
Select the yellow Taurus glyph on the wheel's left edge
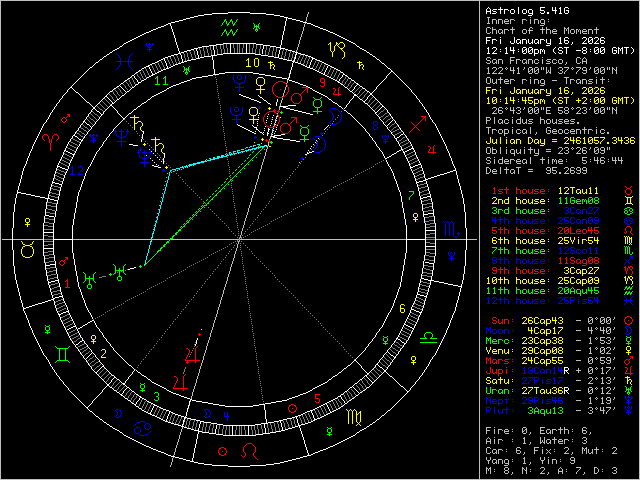[27, 251]
